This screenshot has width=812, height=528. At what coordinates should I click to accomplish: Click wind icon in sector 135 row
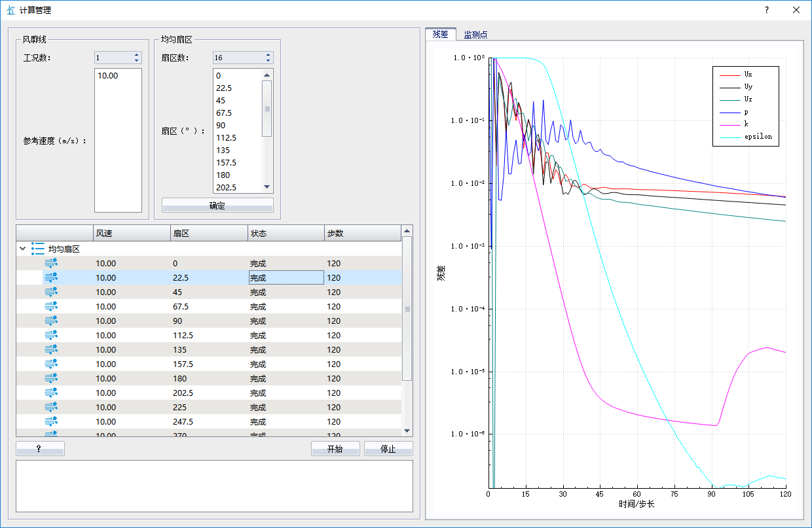tap(51, 349)
